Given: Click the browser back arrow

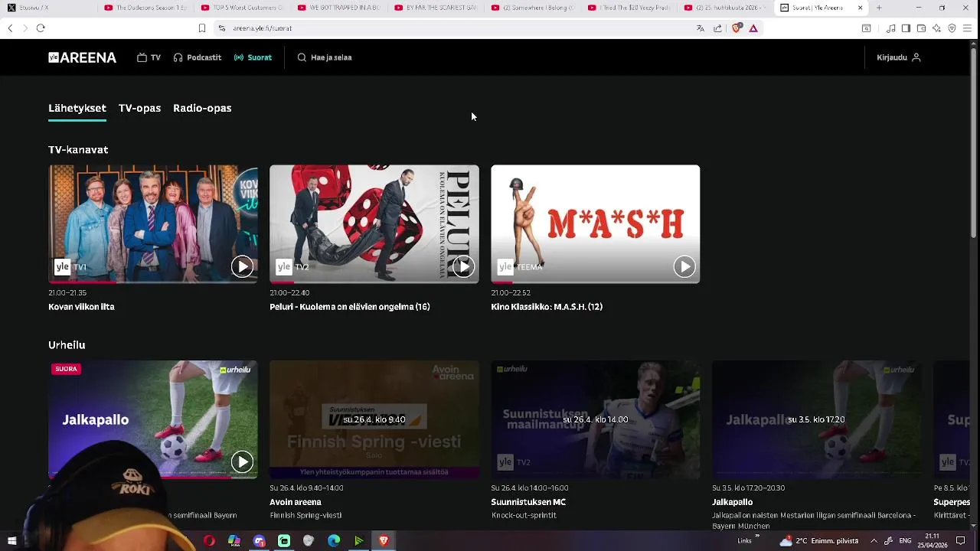Looking at the screenshot, I should pos(10,28).
